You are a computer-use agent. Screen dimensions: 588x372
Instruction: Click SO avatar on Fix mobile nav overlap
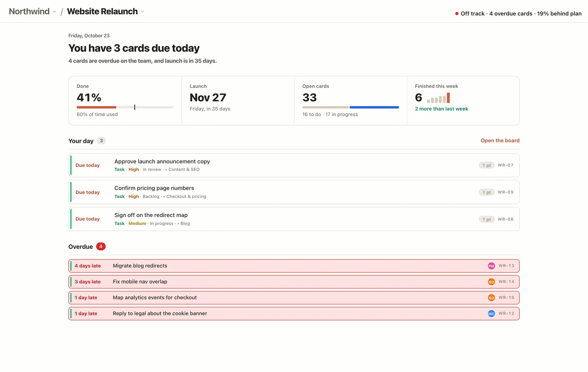(491, 282)
